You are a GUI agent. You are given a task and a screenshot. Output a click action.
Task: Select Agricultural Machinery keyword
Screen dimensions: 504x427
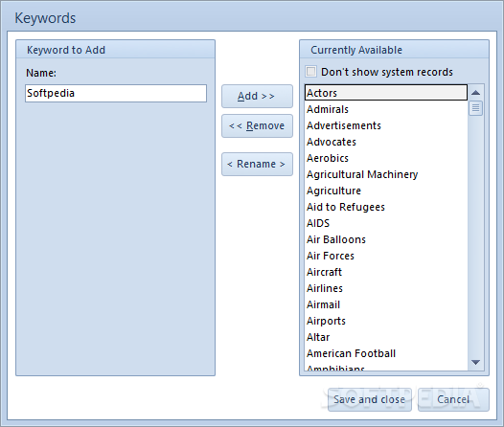(386, 174)
